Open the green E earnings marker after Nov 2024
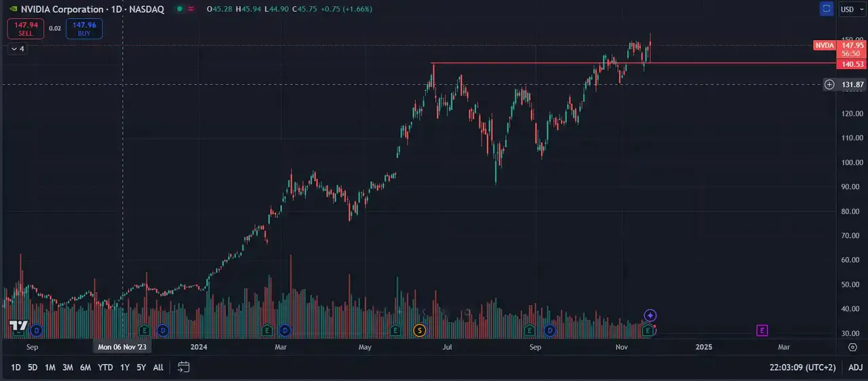Viewport: 868px width, 381px height. [x=649, y=330]
